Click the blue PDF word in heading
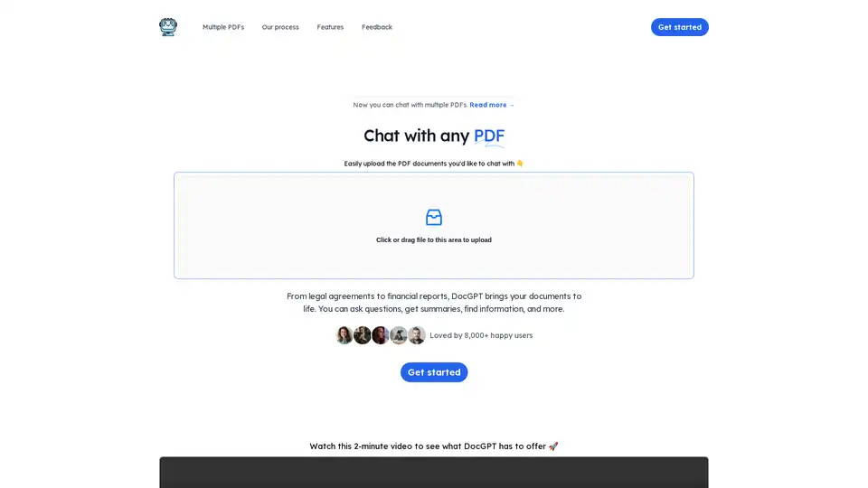The image size is (868, 488). click(489, 136)
